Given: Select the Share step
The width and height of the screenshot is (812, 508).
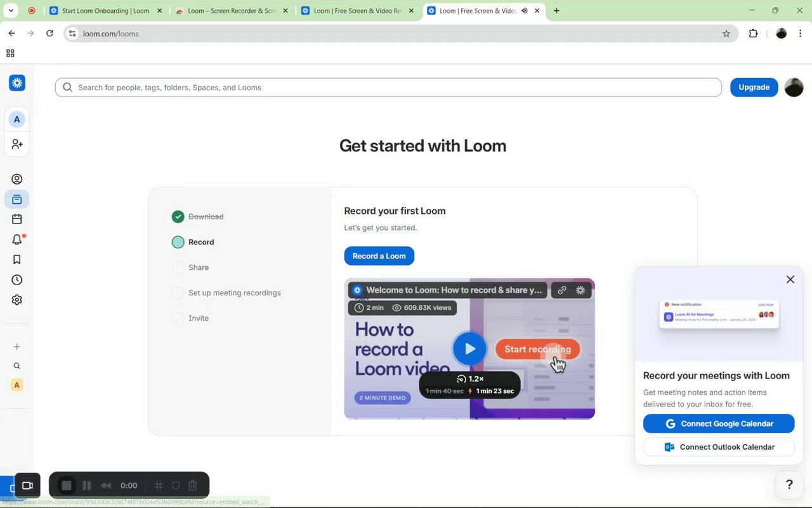Looking at the screenshot, I should pyautogui.click(x=190, y=267).
